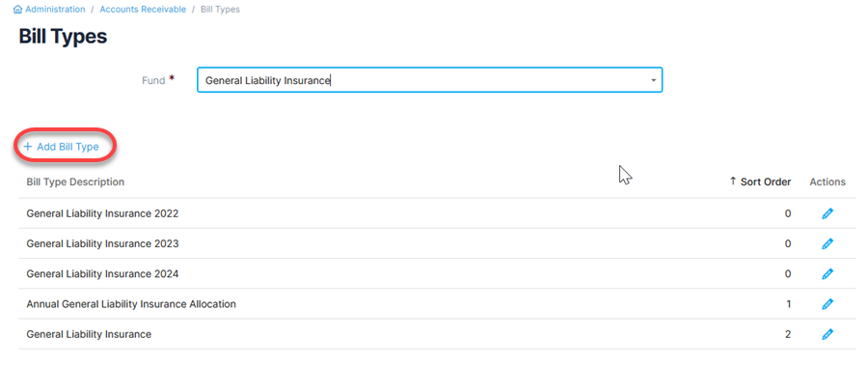This screenshot has width=868, height=365.
Task: Go to Accounts Receivable breadcrumb
Action: [143, 10]
